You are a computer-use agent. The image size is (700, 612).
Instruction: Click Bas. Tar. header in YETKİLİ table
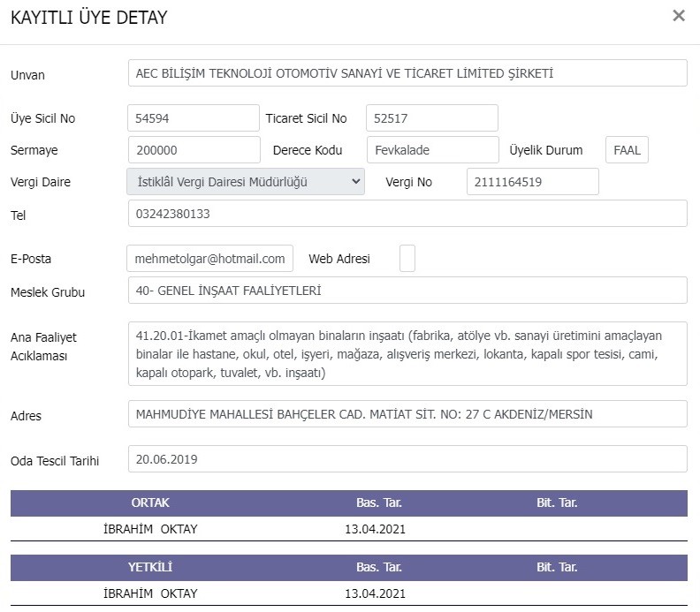(x=379, y=567)
